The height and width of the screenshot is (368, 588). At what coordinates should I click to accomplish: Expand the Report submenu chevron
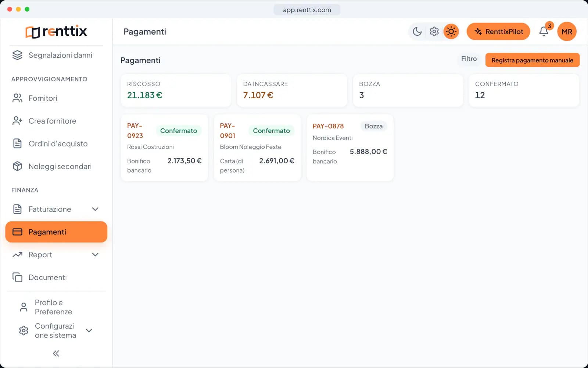coord(95,255)
